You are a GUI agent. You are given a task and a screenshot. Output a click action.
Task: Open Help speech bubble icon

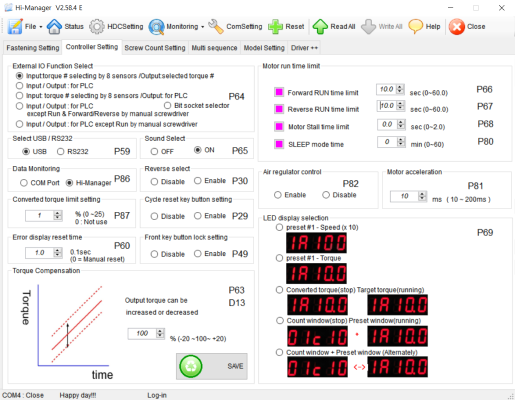416,27
